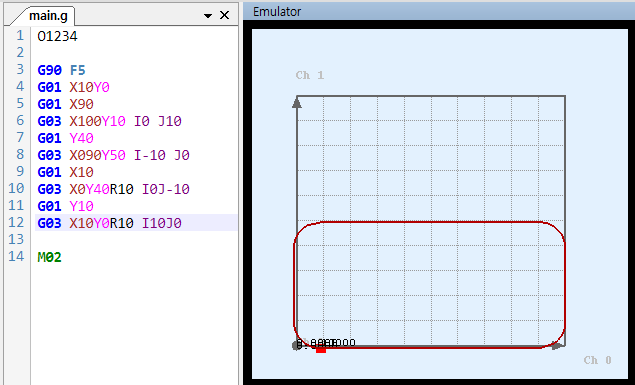Screen dimensions: 635x385
Task: Open the tab list dropdown arrow
Action: [x=208, y=16]
